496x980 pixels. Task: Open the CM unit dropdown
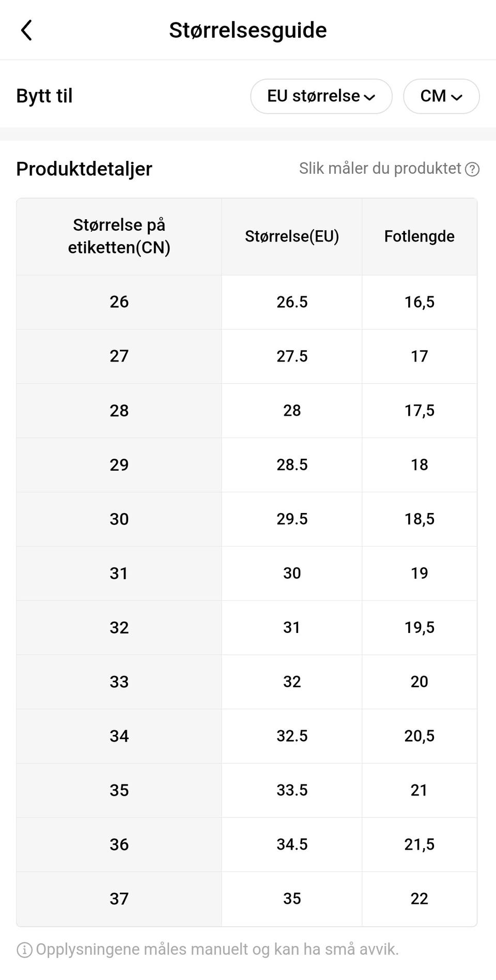point(441,96)
